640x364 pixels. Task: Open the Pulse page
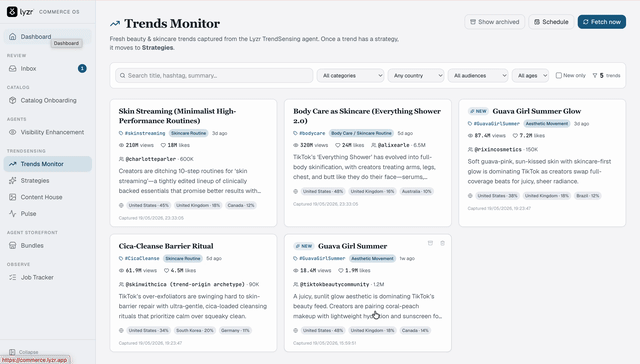pos(47,213)
